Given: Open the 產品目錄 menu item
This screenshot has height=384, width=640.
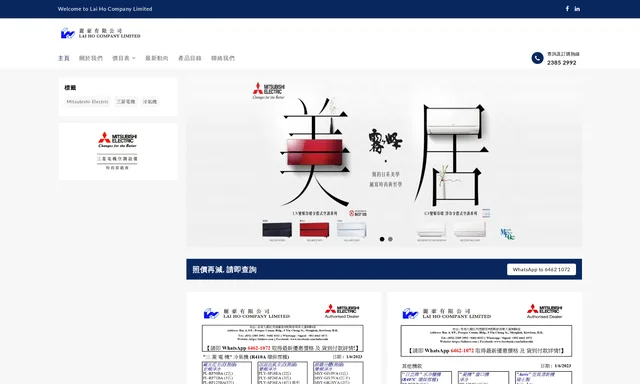Looking at the screenshot, I should click(x=190, y=58).
